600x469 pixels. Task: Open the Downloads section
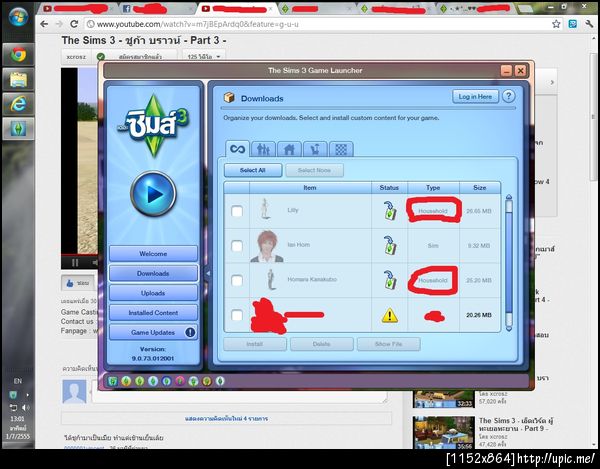(x=153, y=274)
